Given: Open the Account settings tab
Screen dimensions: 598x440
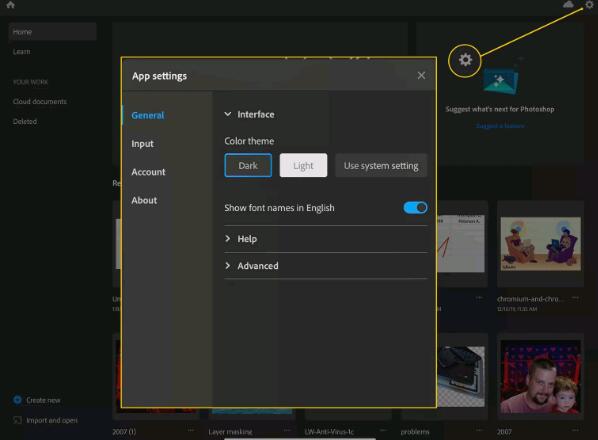Looking at the screenshot, I should (x=148, y=172).
